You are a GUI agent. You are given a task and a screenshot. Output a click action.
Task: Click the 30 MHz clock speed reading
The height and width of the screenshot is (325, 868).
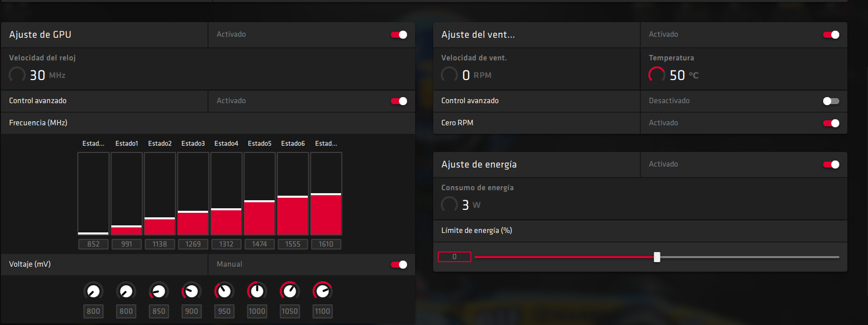coord(47,75)
